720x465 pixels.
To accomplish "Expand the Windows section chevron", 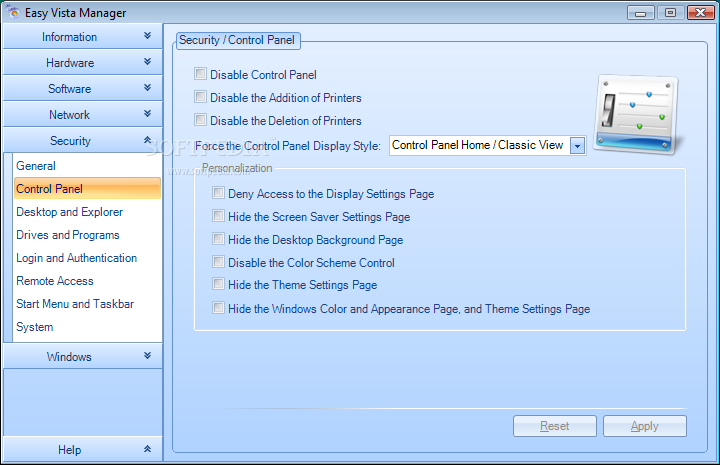I will [x=147, y=356].
